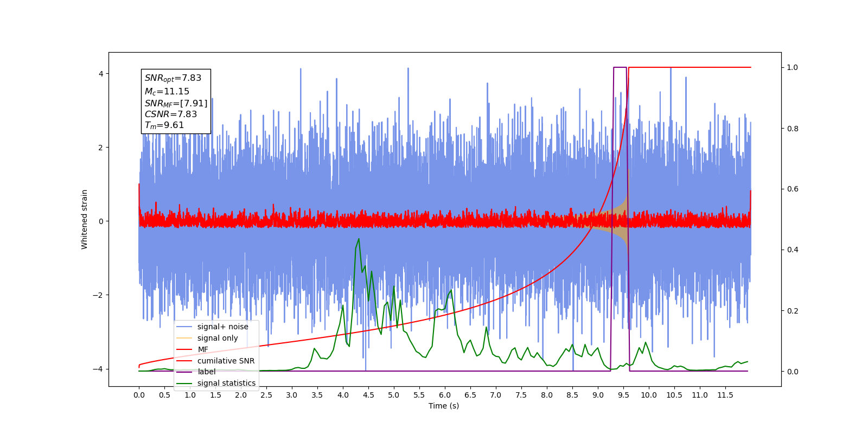Viewport: 868px width, 434px height.
Task: Click the x-axis tick label 0.0
Action: 139,395
